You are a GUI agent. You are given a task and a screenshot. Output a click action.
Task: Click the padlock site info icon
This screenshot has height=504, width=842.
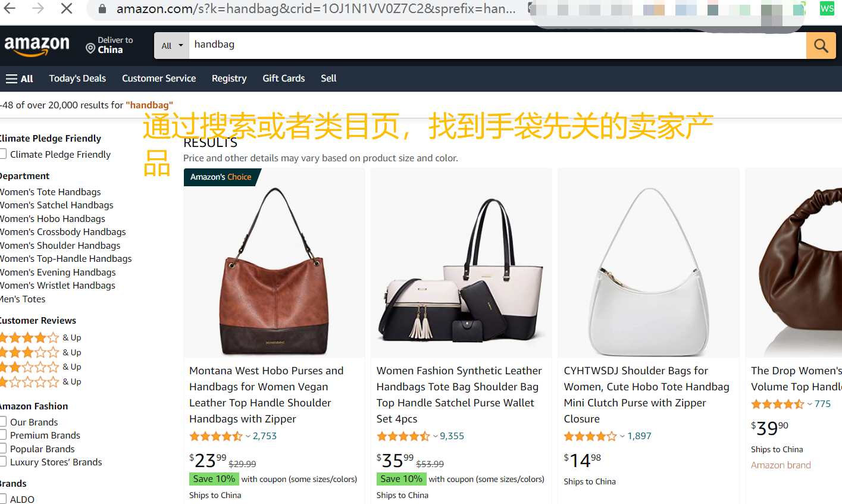102,9
